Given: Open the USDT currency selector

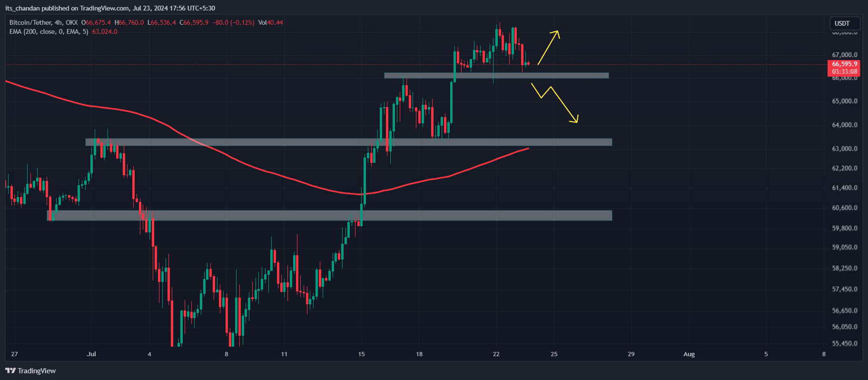Looking at the screenshot, I should click(x=845, y=23).
